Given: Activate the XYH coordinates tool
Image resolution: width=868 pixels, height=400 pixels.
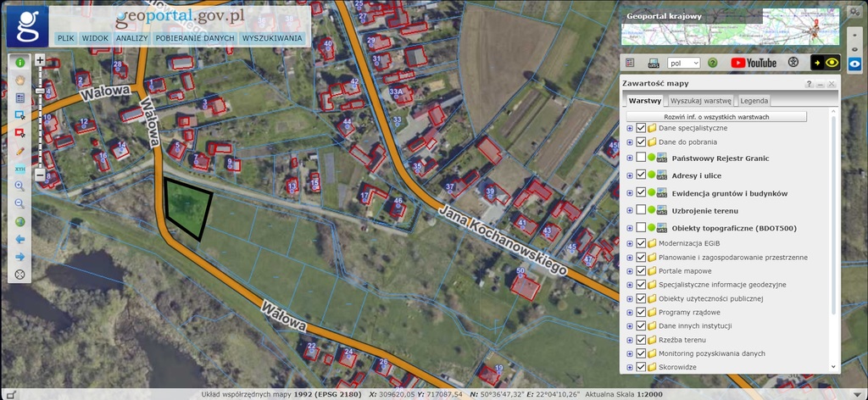Looking at the screenshot, I should coord(19,169).
